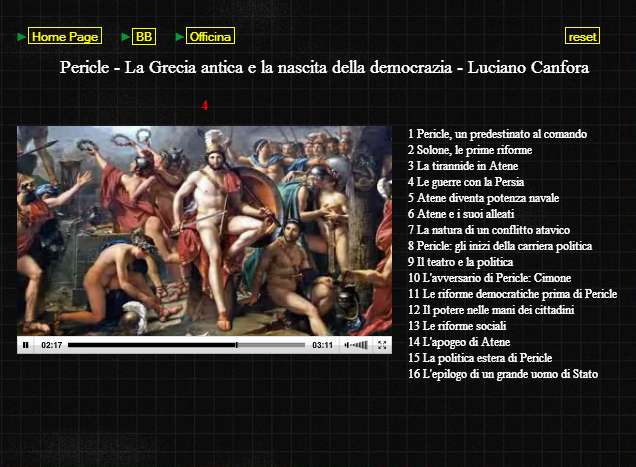
Task: Choose chapter 9 Il teatro e la politica
Action: coord(460,262)
